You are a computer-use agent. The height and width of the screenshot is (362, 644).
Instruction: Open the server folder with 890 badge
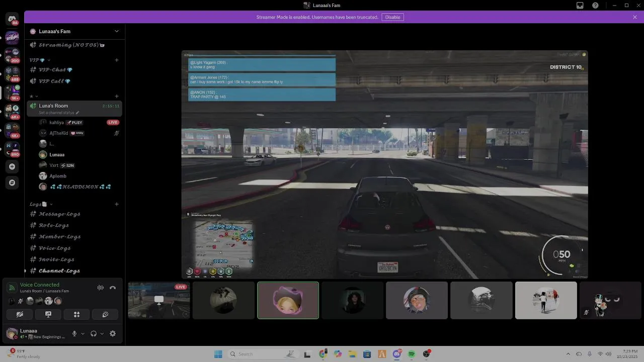(12, 148)
